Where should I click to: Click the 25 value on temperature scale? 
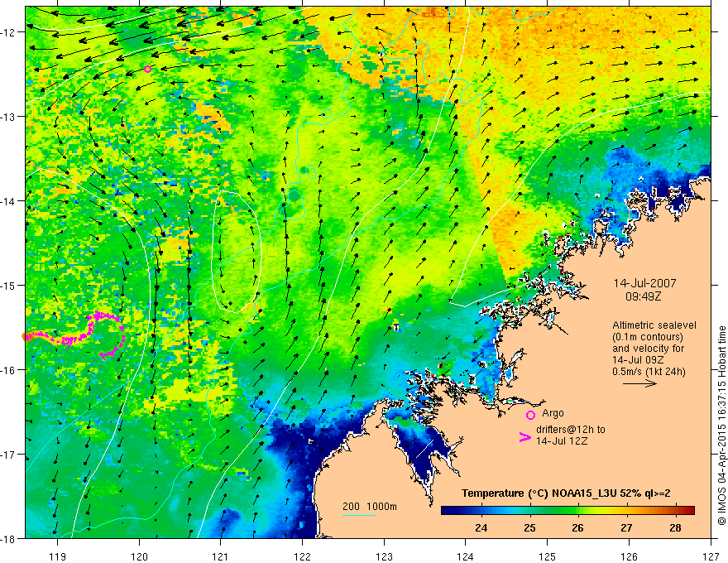tap(529, 527)
